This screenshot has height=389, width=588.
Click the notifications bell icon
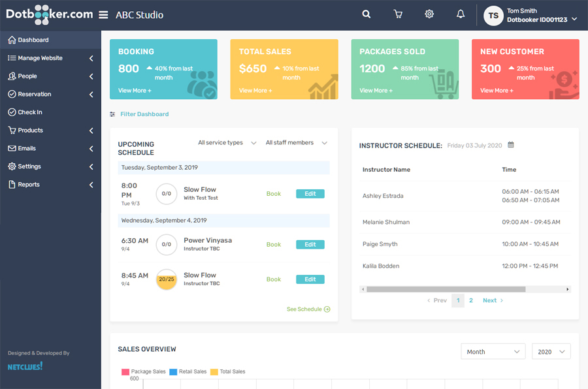(x=460, y=14)
